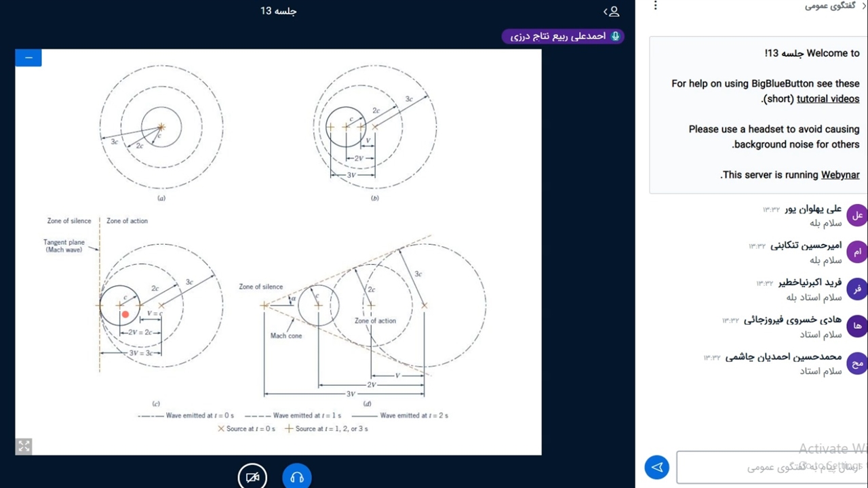This screenshot has height=488, width=868.
Task: Make the presentation fullscreen
Action: point(24,446)
